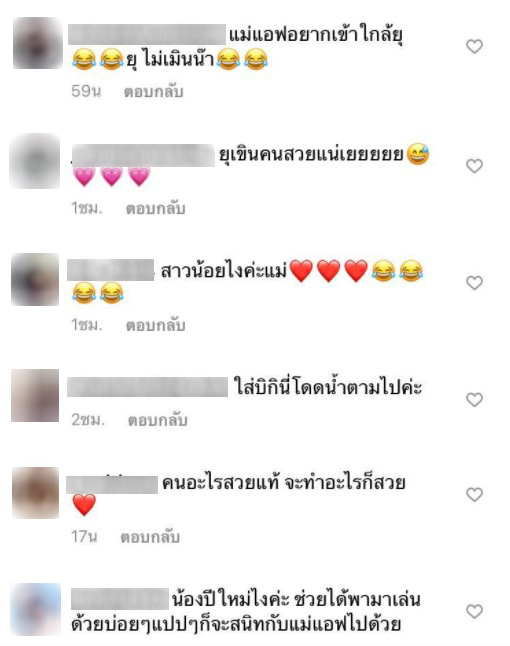Image resolution: width=510 pixels, height=646 pixels.
Task: Reply to the สาวน้อยไงค่ะแม่ comment
Action: click(155, 325)
